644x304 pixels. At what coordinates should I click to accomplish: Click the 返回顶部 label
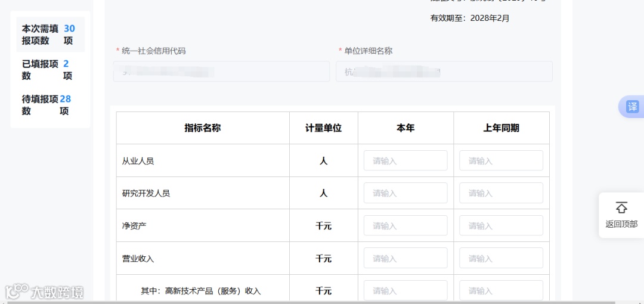(x=621, y=224)
